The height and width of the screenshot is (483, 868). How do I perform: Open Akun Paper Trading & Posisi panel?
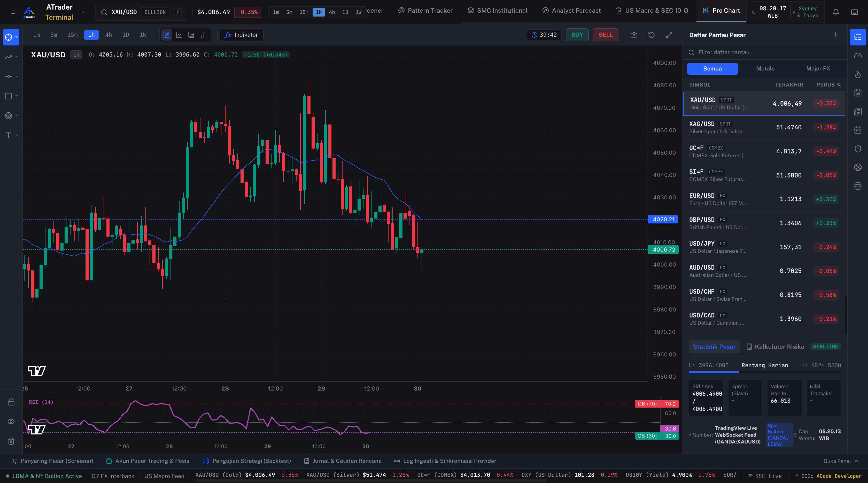pos(148,461)
